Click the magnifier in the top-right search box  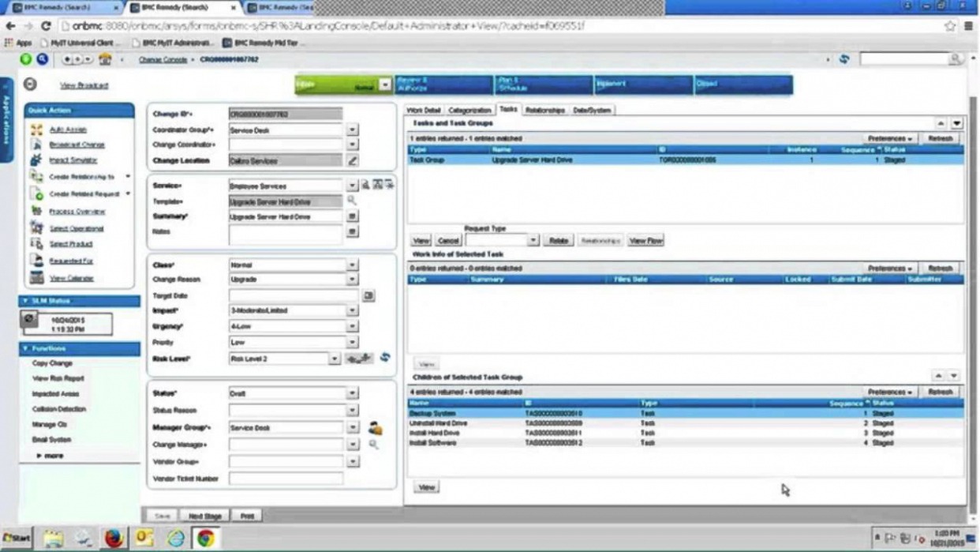(956, 59)
